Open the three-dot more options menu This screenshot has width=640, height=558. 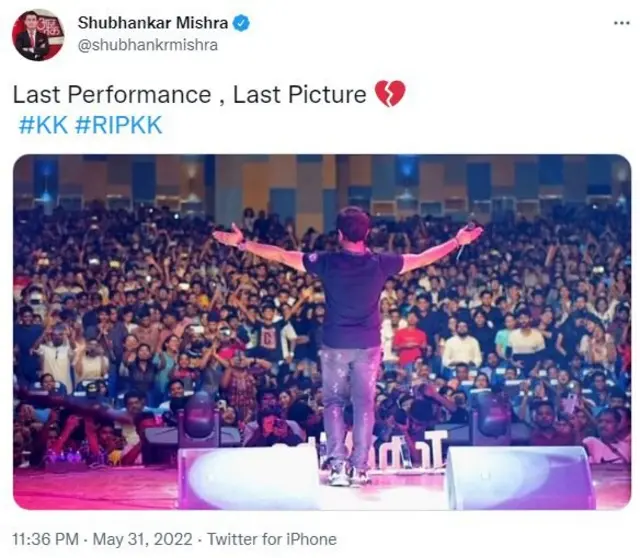tap(622, 23)
